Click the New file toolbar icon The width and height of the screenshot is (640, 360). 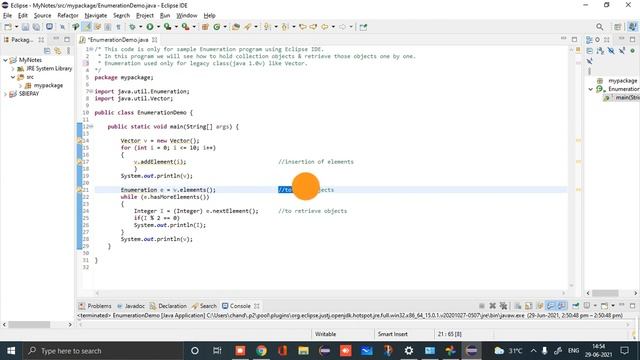[8, 27]
